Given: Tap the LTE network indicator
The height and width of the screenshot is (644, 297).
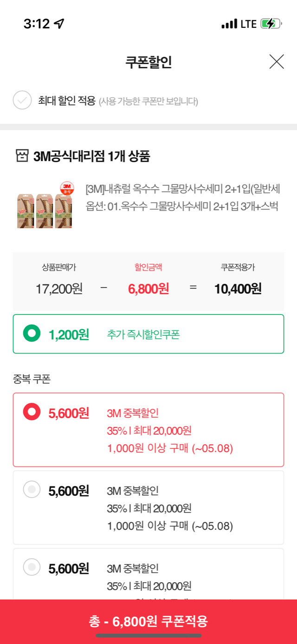Looking at the screenshot, I should tap(248, 24).
